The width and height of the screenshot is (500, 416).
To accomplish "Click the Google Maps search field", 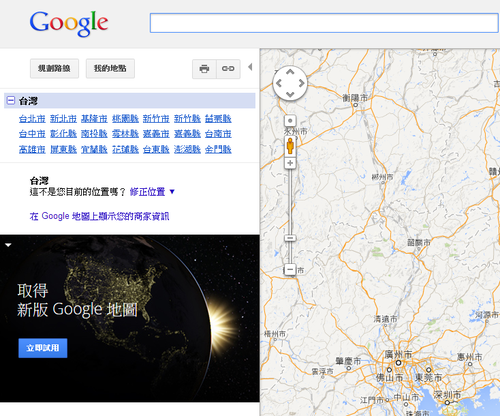I will (324, 23).
